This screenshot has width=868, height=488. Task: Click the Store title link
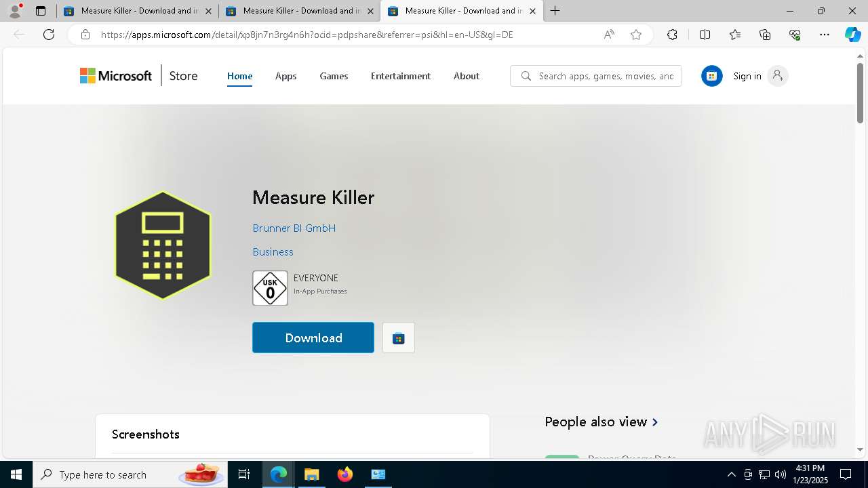pyautogui.click(x=183, y=76)
